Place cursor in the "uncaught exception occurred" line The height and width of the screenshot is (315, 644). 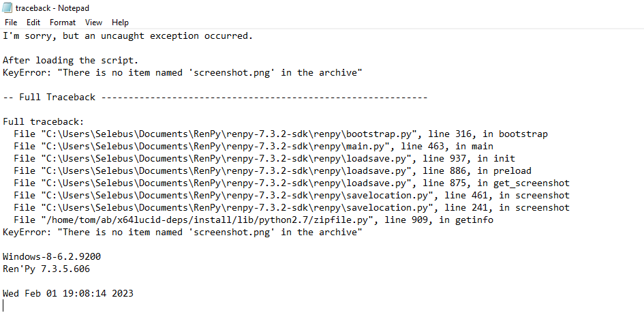coord(127,36)
